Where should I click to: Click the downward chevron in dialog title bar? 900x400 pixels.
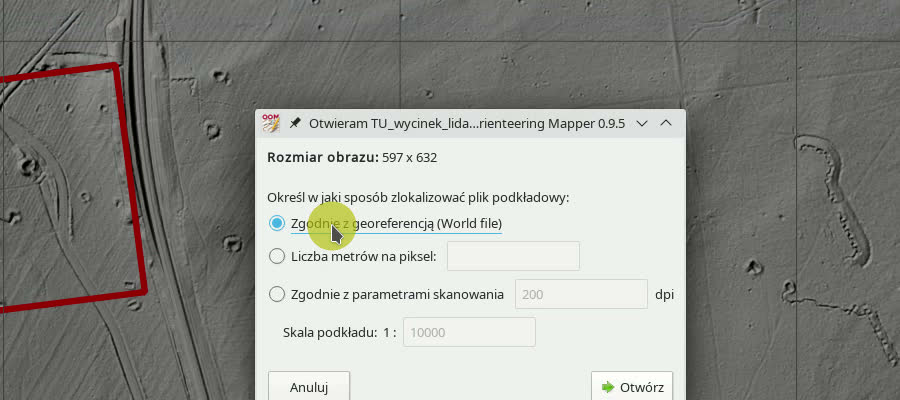coord(642,123)
